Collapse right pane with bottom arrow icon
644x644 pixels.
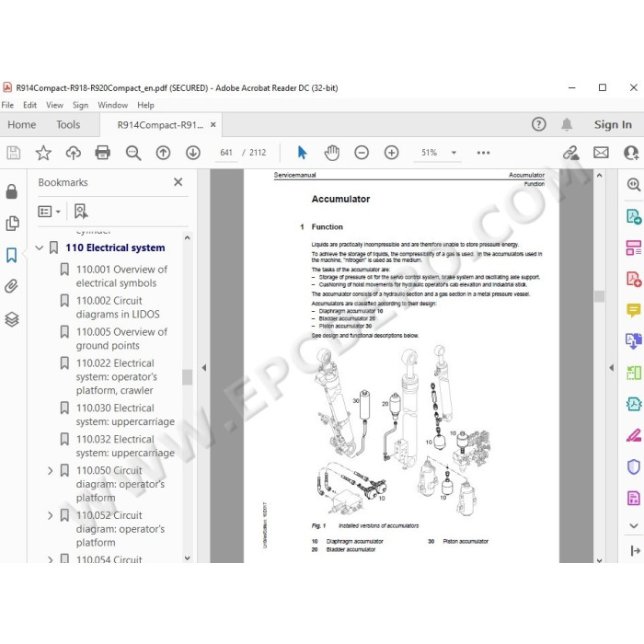(635, 550)
